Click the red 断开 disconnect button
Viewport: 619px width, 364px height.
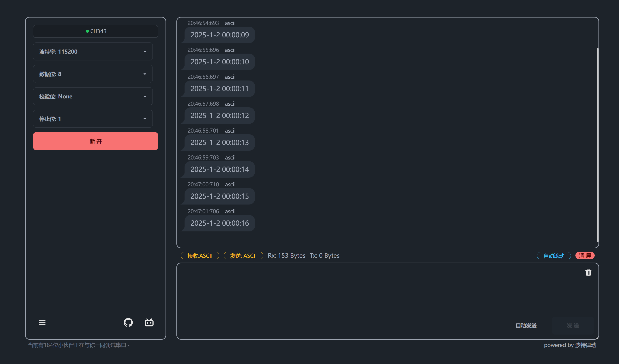95,141
